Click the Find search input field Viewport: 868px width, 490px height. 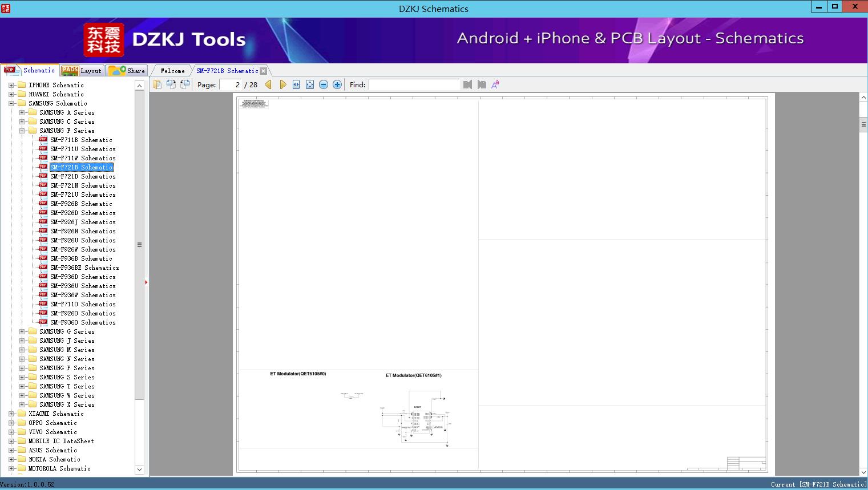(414, 84)
